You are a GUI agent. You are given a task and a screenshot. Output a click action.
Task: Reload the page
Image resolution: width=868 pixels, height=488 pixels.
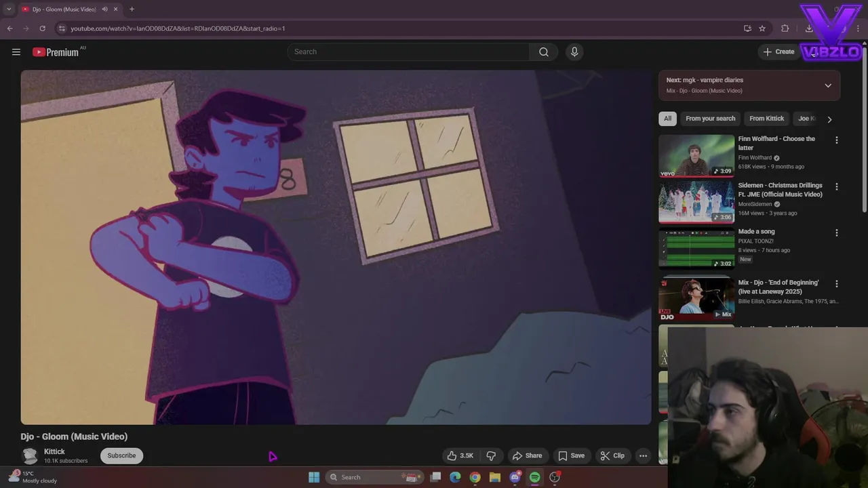coord(42,28)
